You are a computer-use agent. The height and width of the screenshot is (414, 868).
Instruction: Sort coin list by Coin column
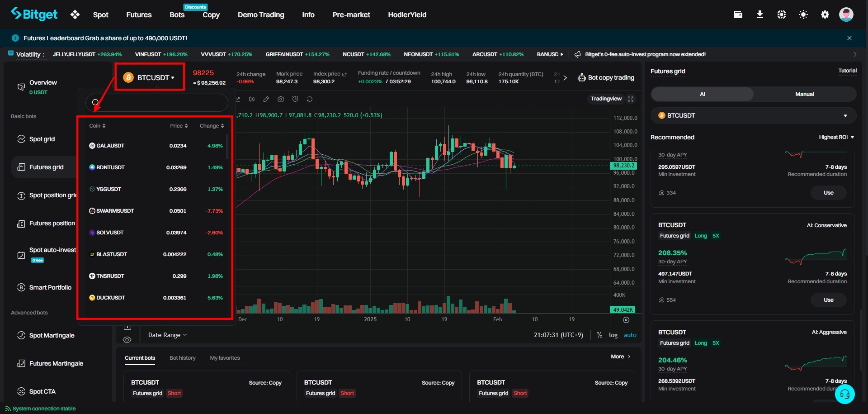[97, 126]
